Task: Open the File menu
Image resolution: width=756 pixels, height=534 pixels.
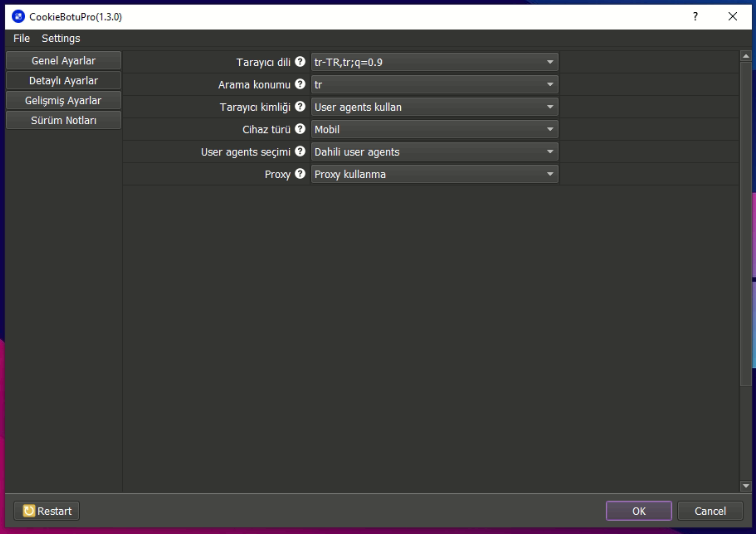Action: [x=22, y=38]
